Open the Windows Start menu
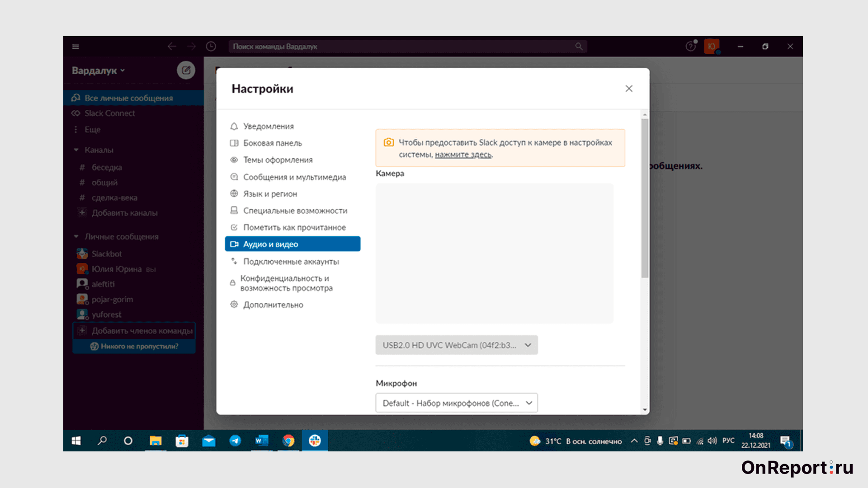Image resolution: width=868 pixels, height=488 pixels. pyautogui.click(x=76, y=441)
